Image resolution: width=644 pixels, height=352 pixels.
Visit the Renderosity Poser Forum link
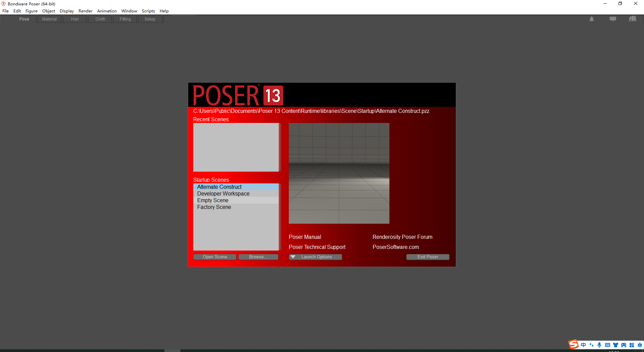click(402, 237)
